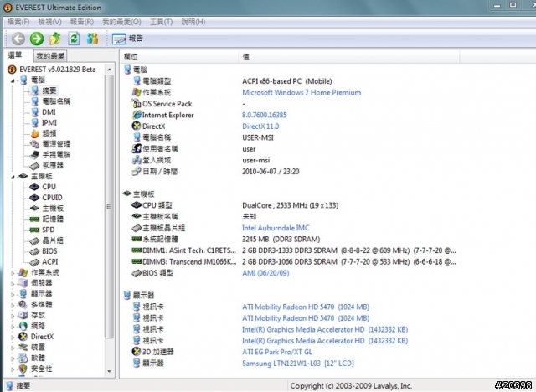Click the 安全性 shield icon in tree
The width and height of the screenshot is (536, 392).
pyautogui.click(x=23, y=369)
